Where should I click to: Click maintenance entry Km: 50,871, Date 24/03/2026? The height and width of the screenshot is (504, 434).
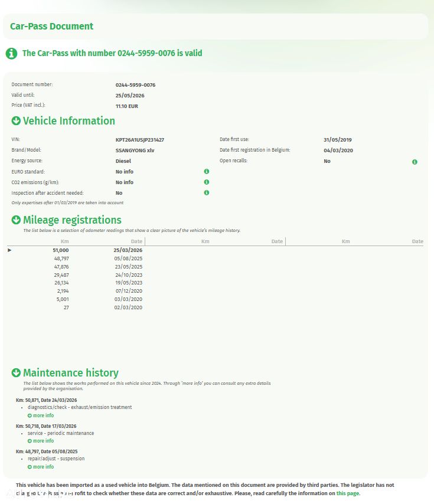46,400
